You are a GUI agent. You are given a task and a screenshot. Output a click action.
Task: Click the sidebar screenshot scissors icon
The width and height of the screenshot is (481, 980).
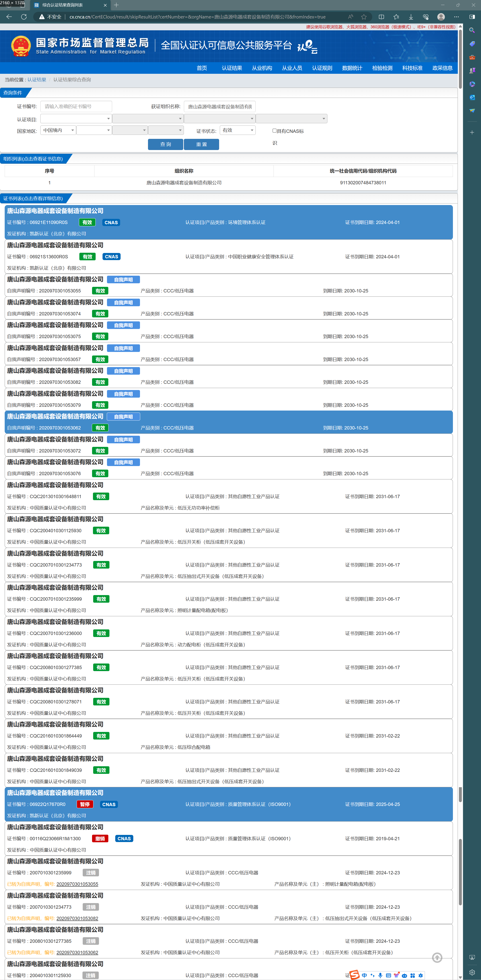(x=472, y=957)
